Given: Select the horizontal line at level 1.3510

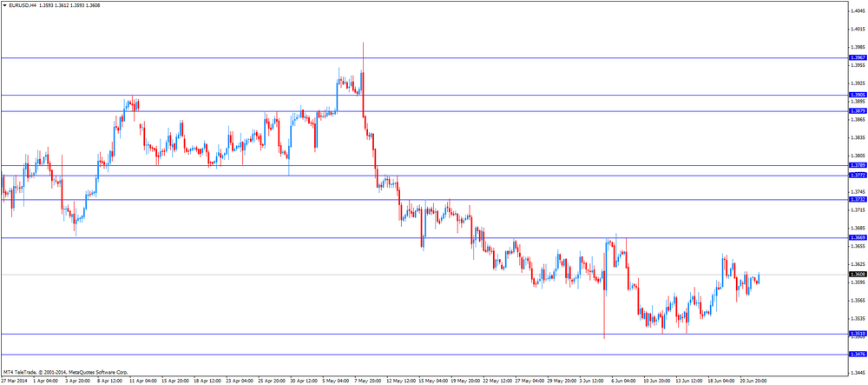Looking at the screenshot, I should [x=424, y=334].
